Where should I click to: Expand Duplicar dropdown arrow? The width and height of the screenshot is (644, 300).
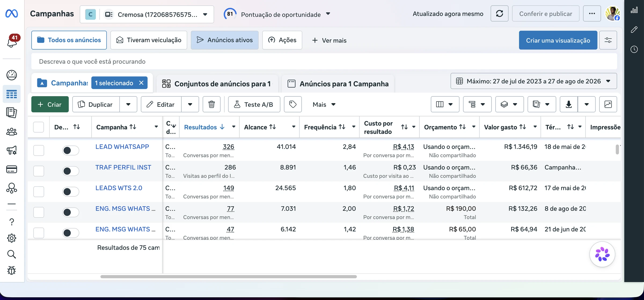tap(128, 104)
